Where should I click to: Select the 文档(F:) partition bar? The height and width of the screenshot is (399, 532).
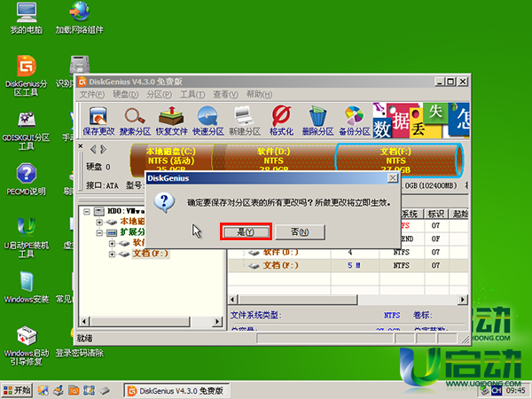tap(399, 160)
